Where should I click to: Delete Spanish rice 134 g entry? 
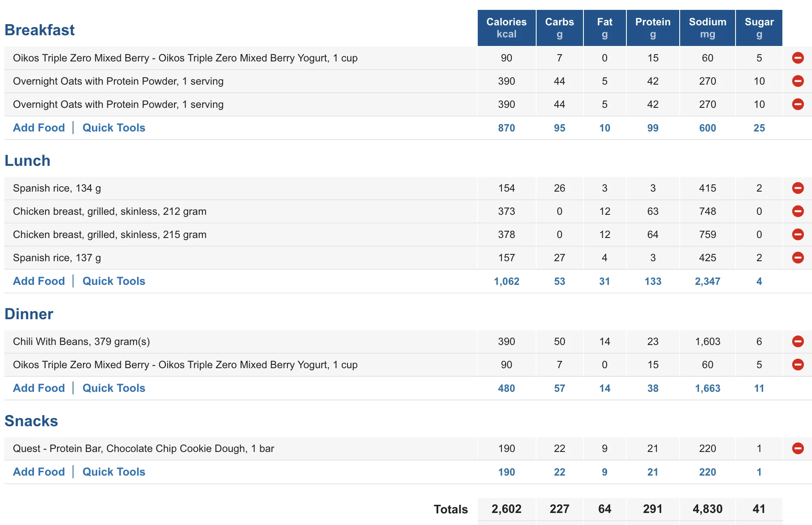coord(798,188)
